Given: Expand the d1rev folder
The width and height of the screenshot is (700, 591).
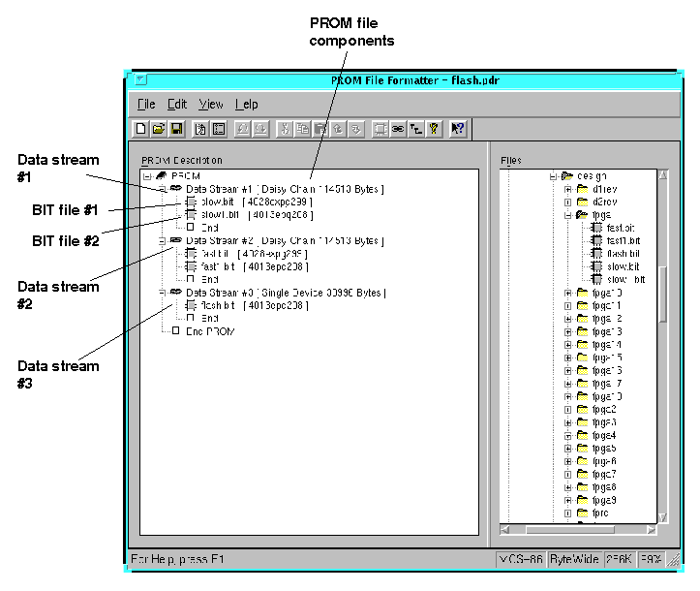Looking at the screenshot, I should coord(568,189).
